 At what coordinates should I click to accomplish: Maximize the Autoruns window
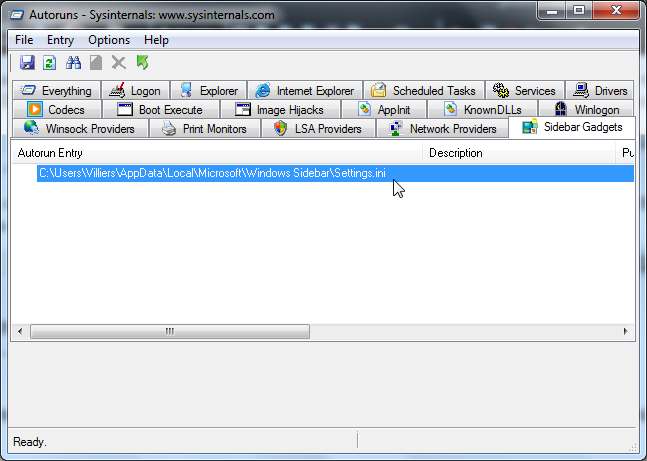[579, 11]
